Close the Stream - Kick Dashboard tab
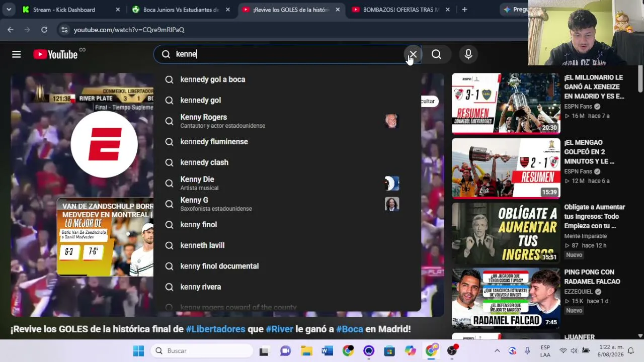The width and height of the screenshot is (644, 362). point(118,10)
